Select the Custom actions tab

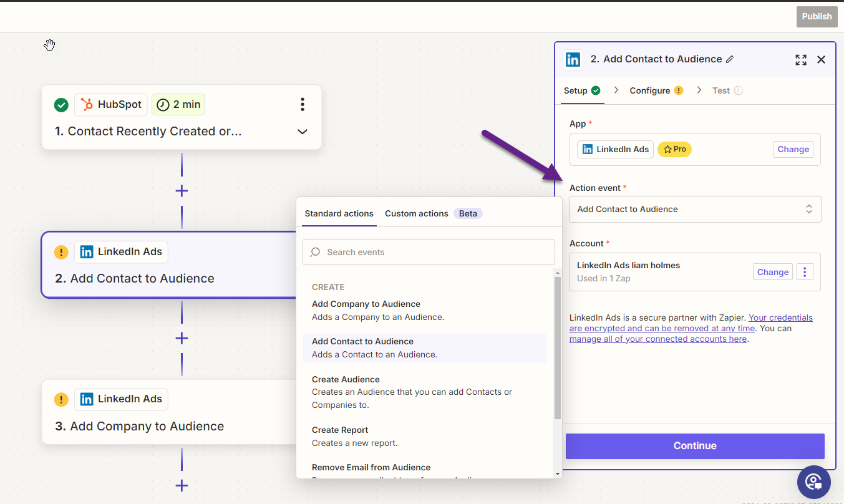tap(417, 213)
